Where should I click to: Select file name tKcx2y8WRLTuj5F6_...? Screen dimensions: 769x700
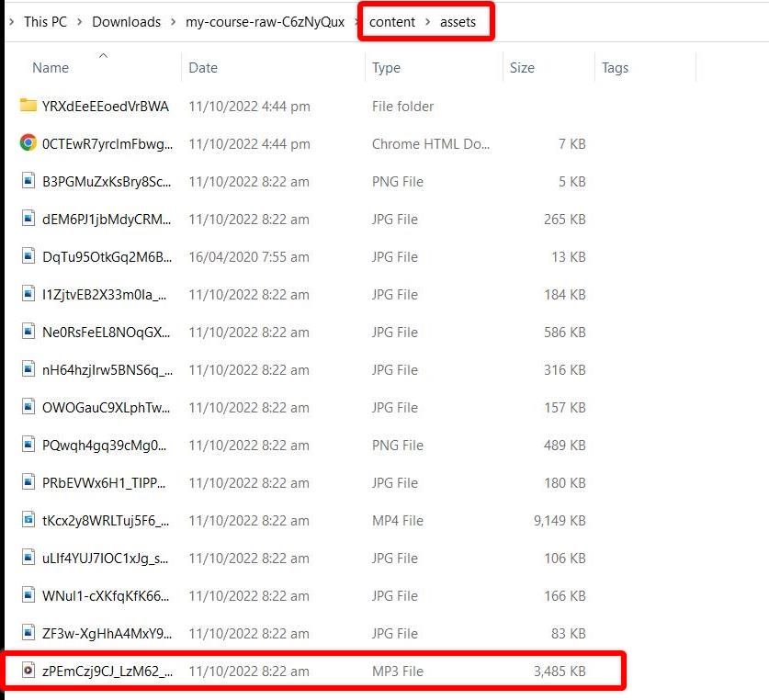[x=106, y=521]
